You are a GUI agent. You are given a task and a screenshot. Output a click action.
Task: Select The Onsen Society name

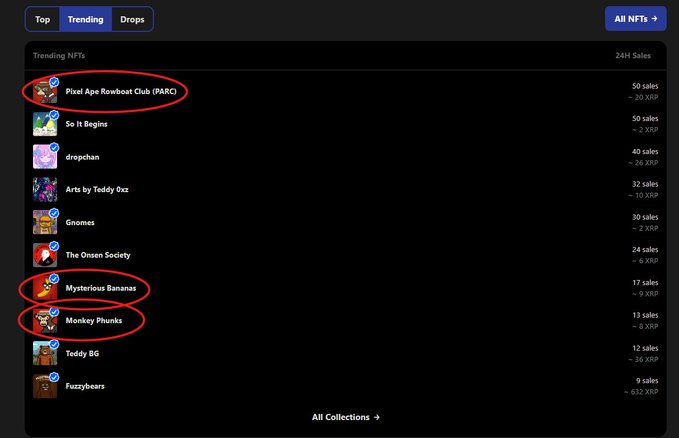(x=98, y=255)
